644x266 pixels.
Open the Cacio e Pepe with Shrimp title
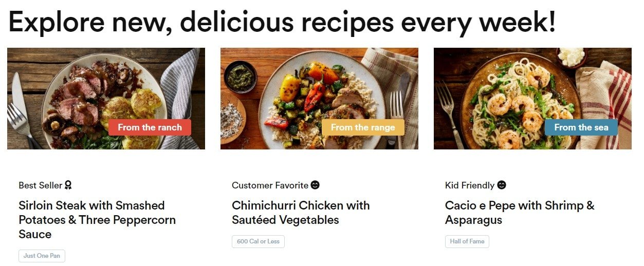click(520, 213)
